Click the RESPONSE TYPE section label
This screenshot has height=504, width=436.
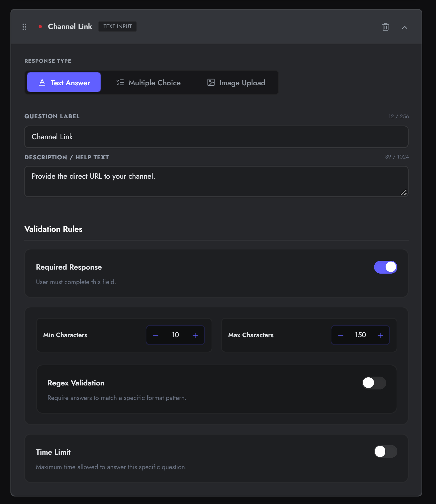tap(48, 61)
